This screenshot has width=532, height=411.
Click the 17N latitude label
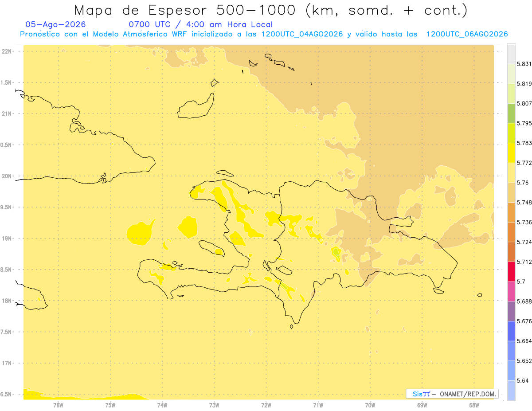[7, 363]
